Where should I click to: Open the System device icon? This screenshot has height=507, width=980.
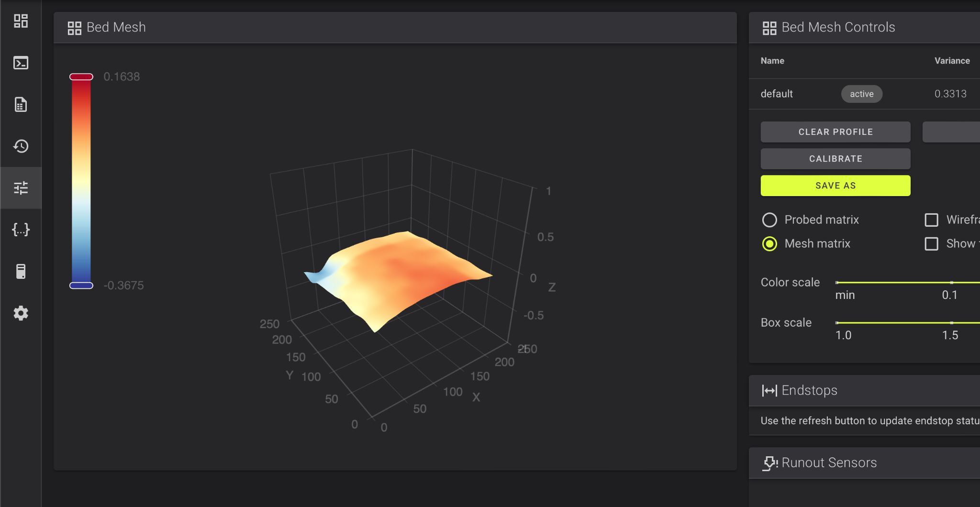pos(21,271)
